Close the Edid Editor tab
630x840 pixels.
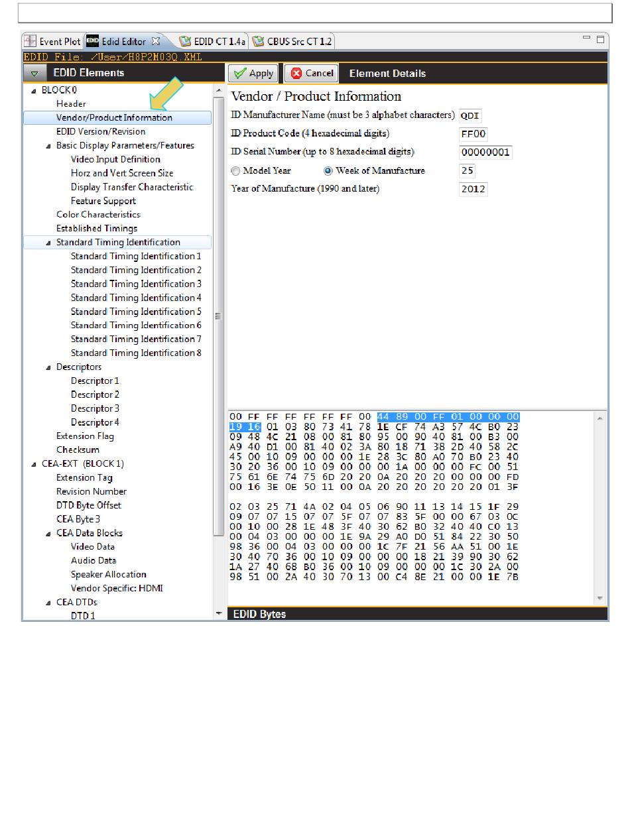pos(156,41)
